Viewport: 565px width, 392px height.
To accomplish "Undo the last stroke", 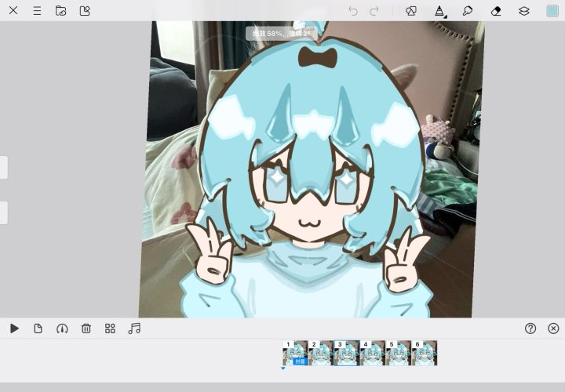I will click(353, 11).
